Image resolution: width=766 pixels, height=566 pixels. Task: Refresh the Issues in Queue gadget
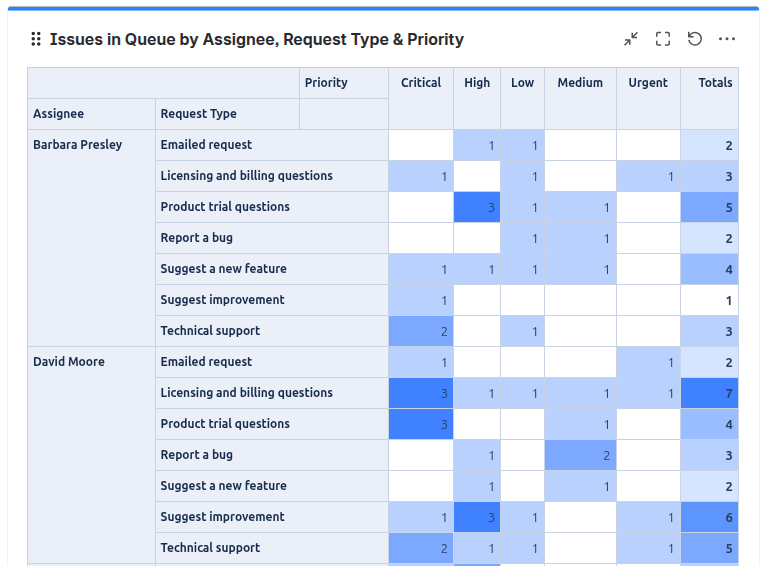point(695,39)
